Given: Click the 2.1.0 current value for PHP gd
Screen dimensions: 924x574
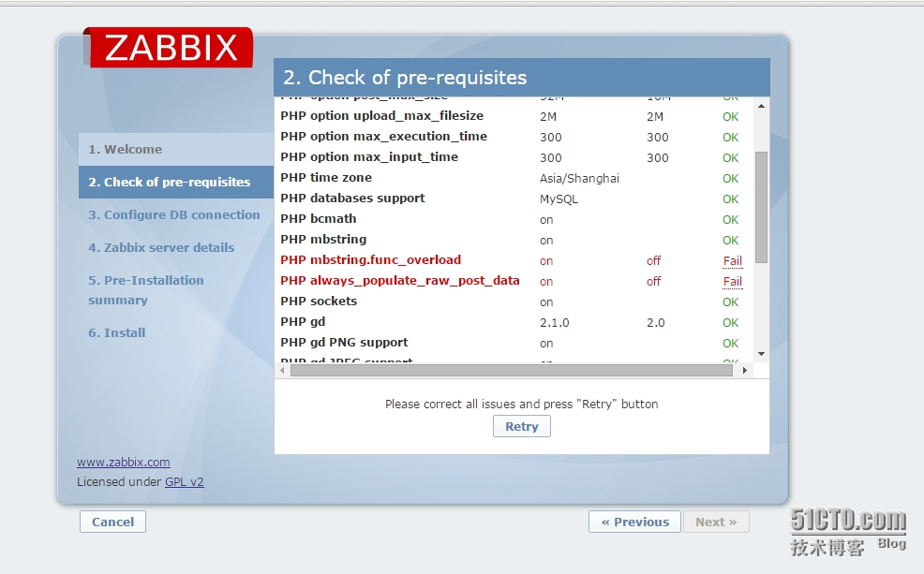Looking at the screenshot, I should pos(555,323).
